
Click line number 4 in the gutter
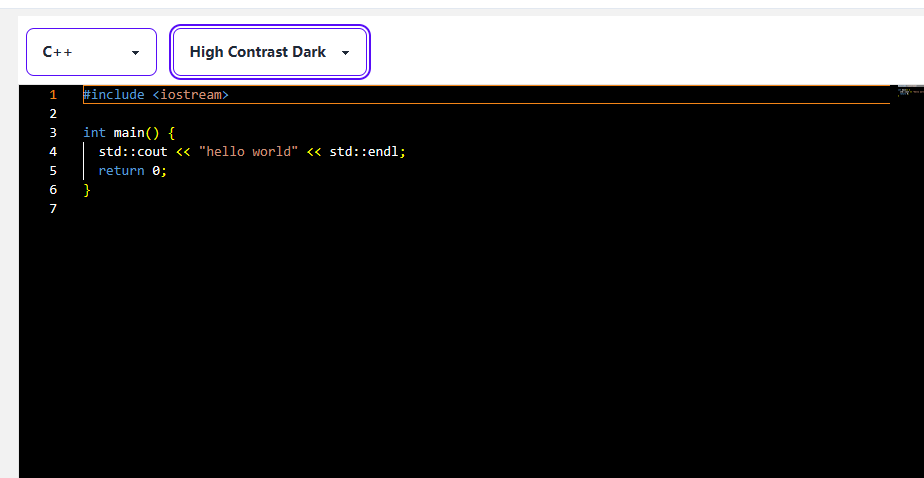click(x=53, y=152)
